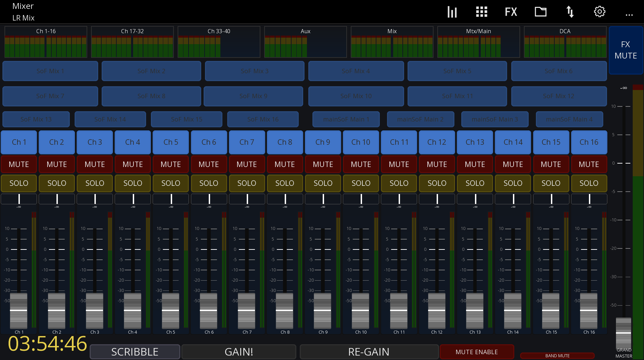644x360 pixels.
Task: Open the FX section in top bar
Action: pos(511,12)
